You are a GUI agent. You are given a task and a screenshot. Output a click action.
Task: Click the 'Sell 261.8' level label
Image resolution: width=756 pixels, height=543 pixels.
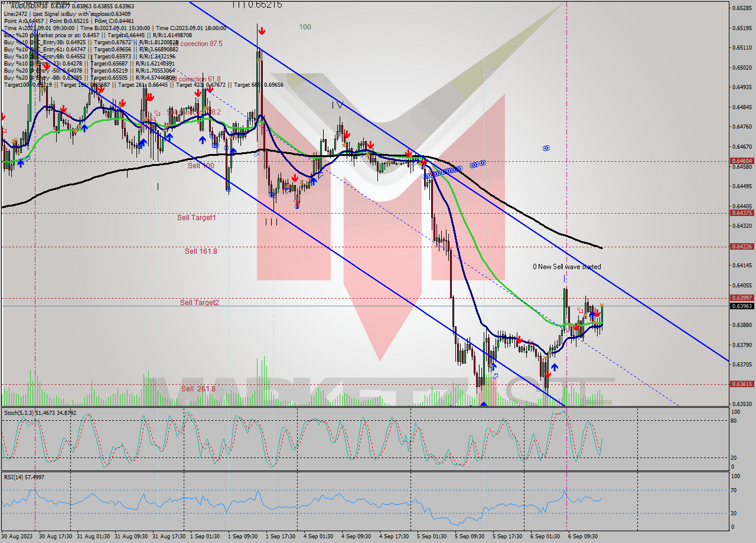[x=198, y=389]
